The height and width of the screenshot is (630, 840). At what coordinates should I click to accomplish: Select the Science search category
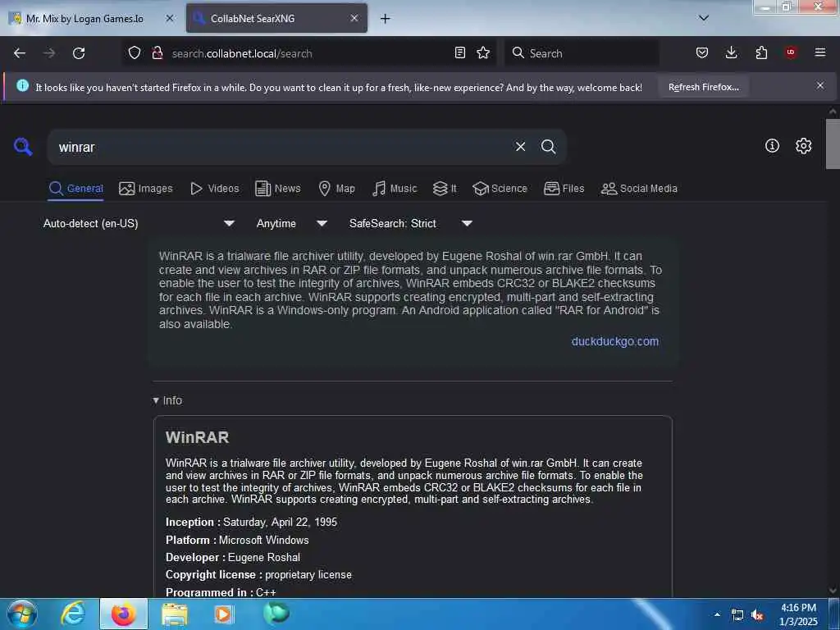500,189
